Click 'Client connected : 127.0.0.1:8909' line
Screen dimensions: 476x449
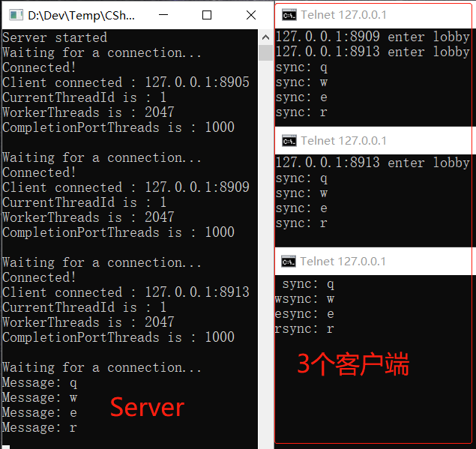126,187
